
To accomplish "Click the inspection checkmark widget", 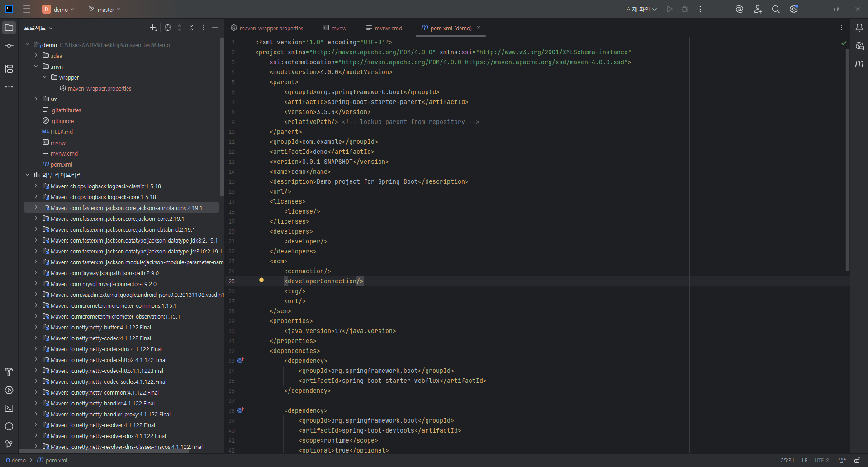I will [x=844, y=43].
